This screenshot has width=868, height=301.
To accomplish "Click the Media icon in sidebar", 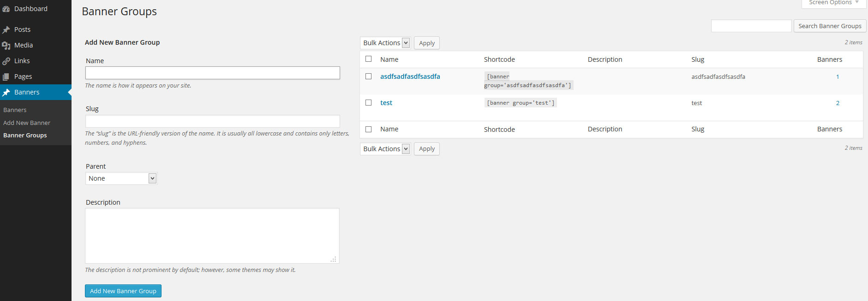I will pos(6,46).
